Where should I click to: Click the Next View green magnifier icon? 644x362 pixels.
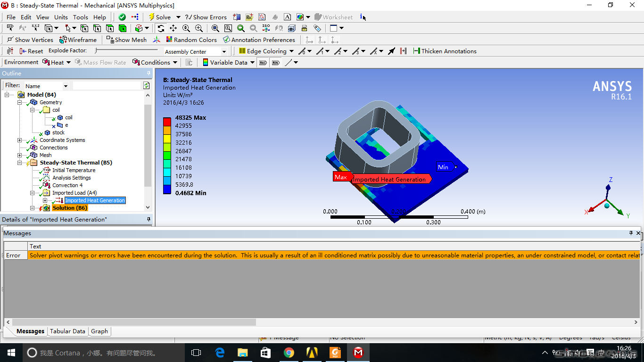pos(241,28)
